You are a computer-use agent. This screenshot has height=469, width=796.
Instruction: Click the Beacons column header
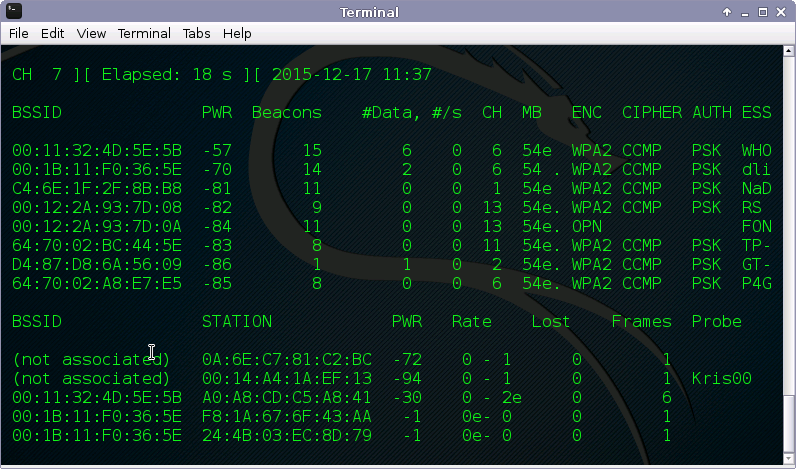tap(287, 112)
